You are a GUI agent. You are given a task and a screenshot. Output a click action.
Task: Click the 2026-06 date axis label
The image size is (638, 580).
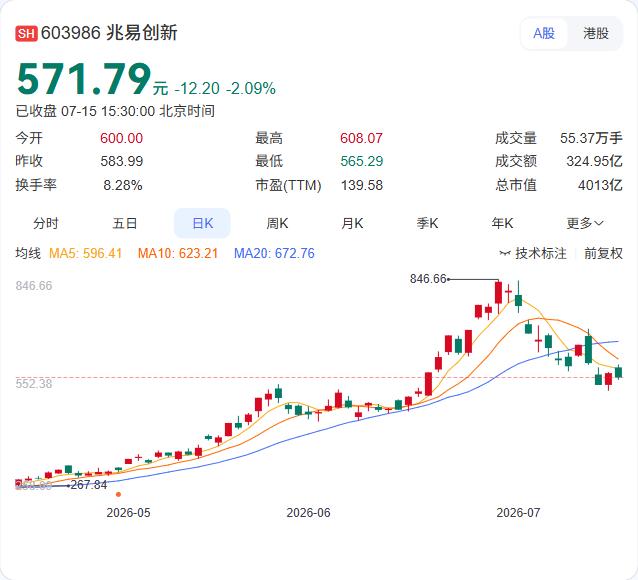coord(308,512)
